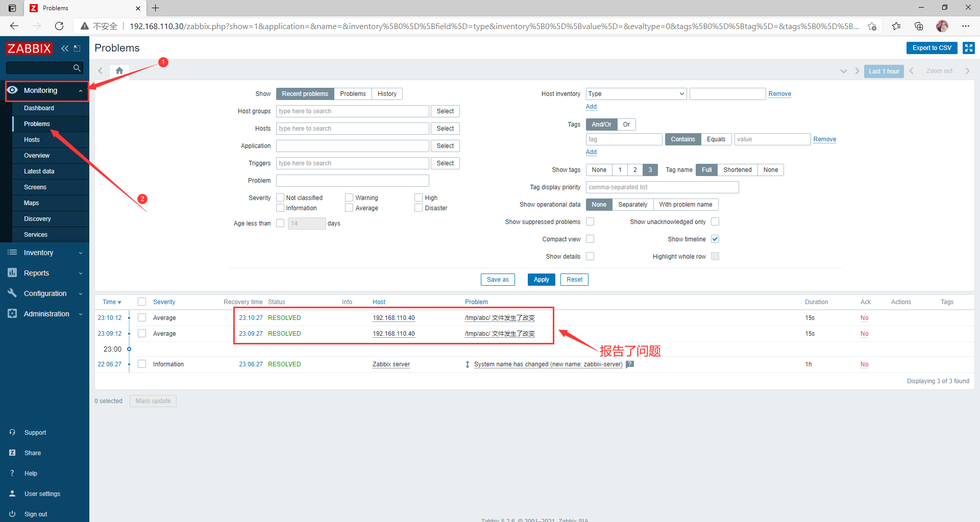
Task: Reload the page with browser refresh icon
Action: [59, 26]
